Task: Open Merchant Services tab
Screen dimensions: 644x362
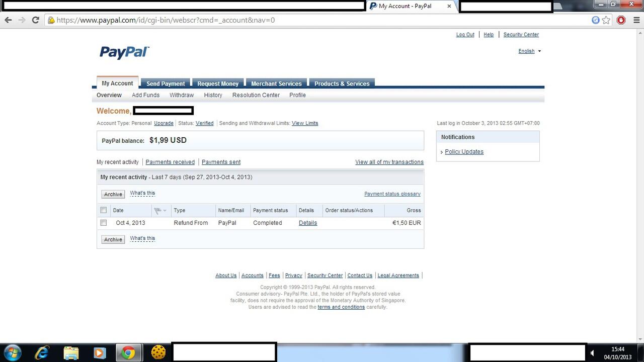Action: [276, 83]
